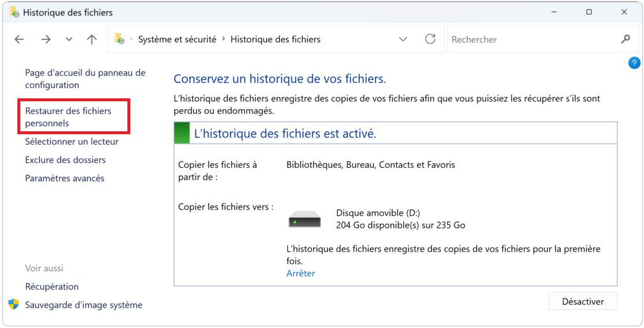Click the Voir aussi label
The width and height of the screenshot is (644, 328).
[44, 268]
